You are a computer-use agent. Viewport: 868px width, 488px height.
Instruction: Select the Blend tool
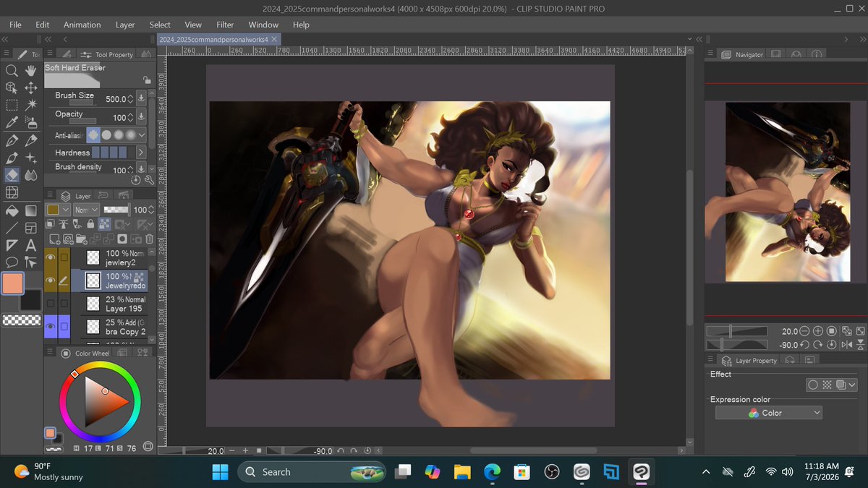31,175
